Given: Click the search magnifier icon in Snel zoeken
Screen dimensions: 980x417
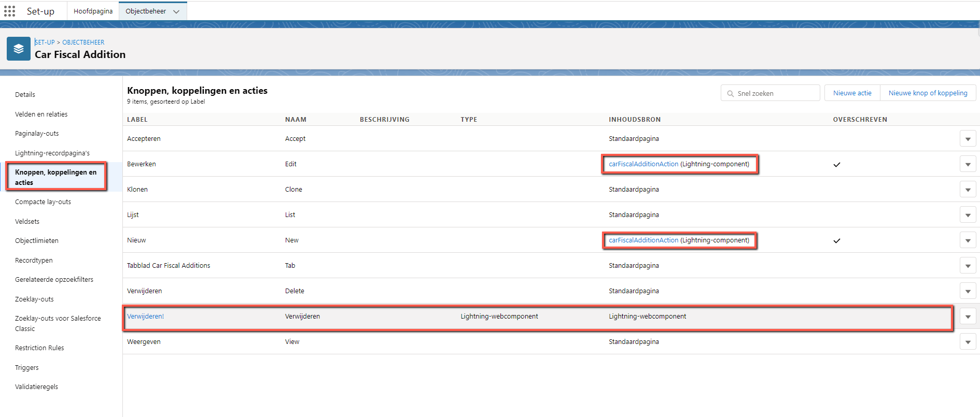Looking at the screenshot, I should pos(730,94).
